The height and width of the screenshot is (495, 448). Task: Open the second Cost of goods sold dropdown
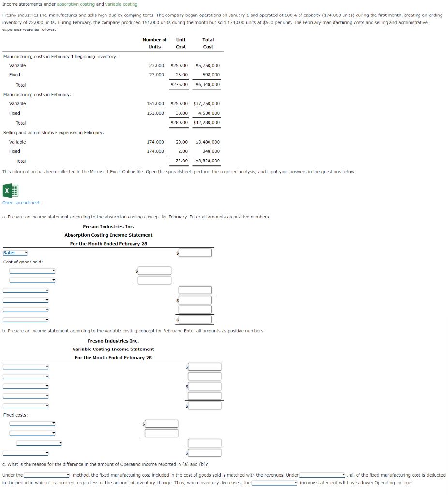coord(31,279)
